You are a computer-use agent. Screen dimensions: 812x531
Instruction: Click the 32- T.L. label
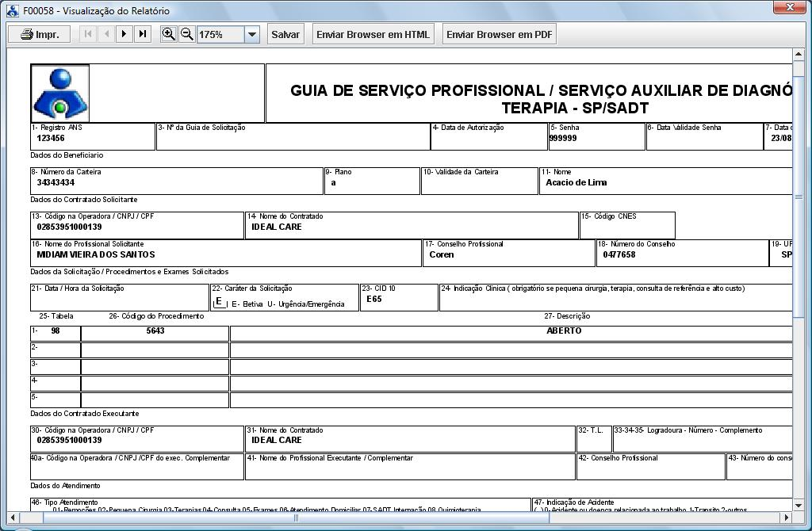point(590,430)
